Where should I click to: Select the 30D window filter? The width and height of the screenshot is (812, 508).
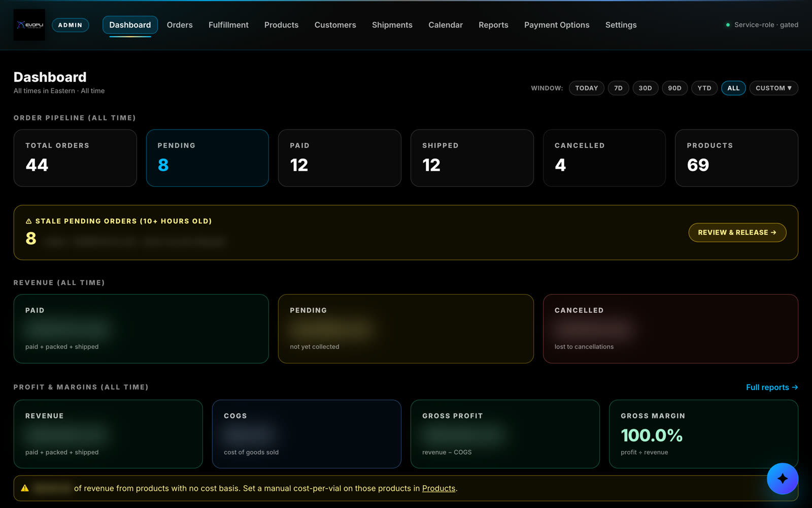(646, 88)
